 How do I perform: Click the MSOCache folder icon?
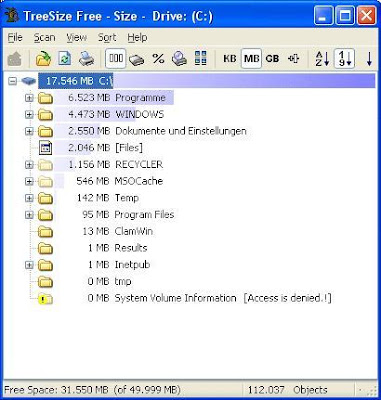pos(45,181)
